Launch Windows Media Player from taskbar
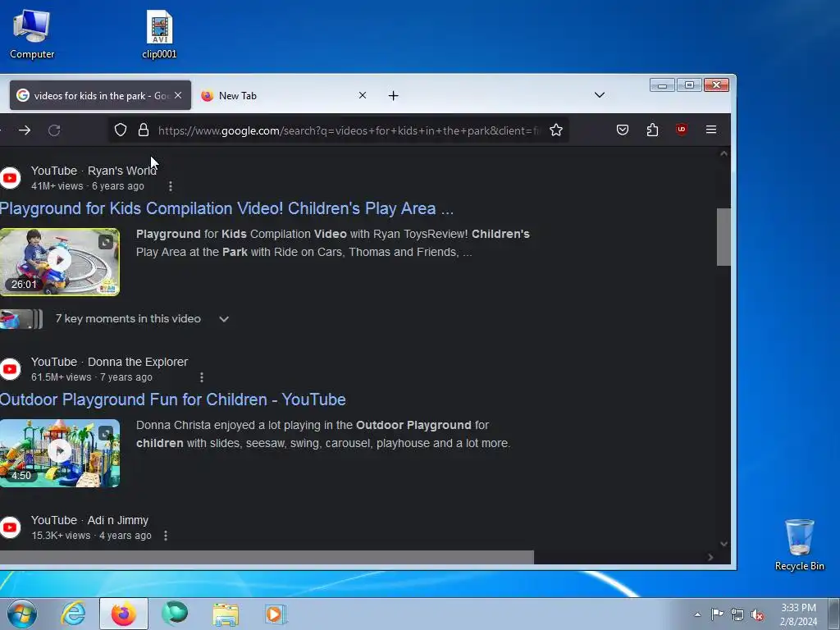Image resolution: width=840 pixels, height=630 pixels. coord(276,614)
